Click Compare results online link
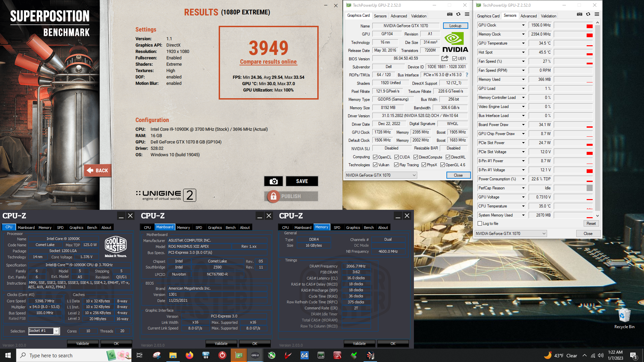 point(268,62)
